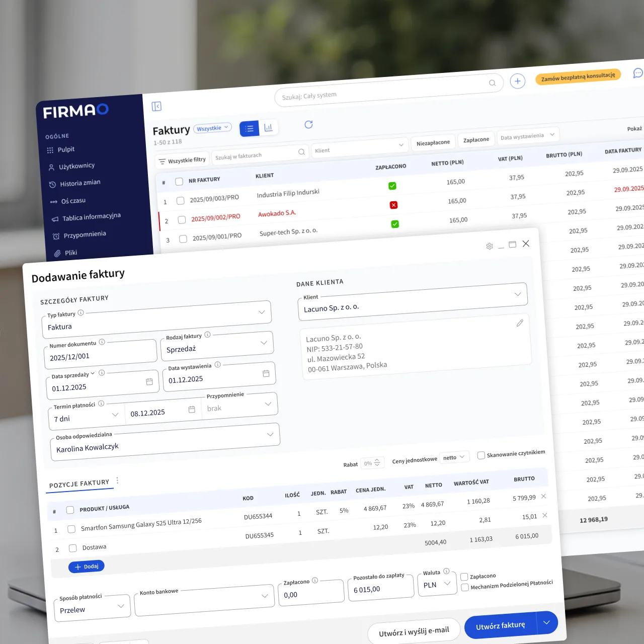Open calendar for Data wystawienia
Screen dimensions: 644x644
pyautogui.click(x=266, y=373)
